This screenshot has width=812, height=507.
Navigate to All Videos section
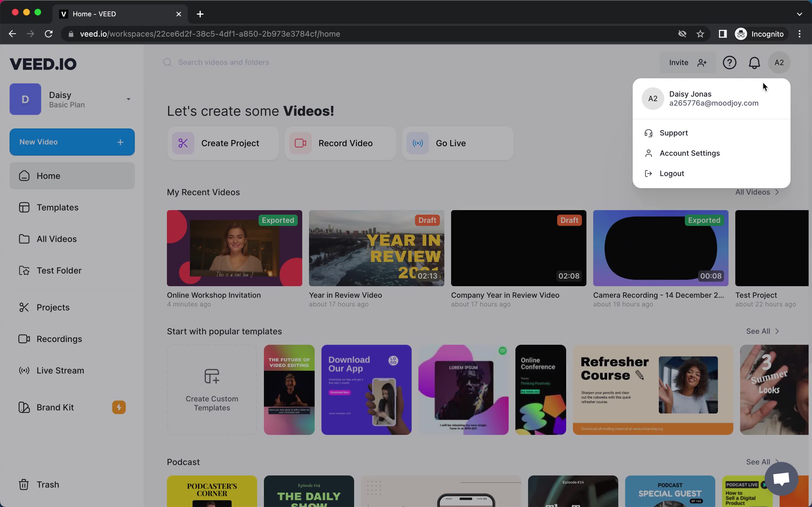point(57,238)
